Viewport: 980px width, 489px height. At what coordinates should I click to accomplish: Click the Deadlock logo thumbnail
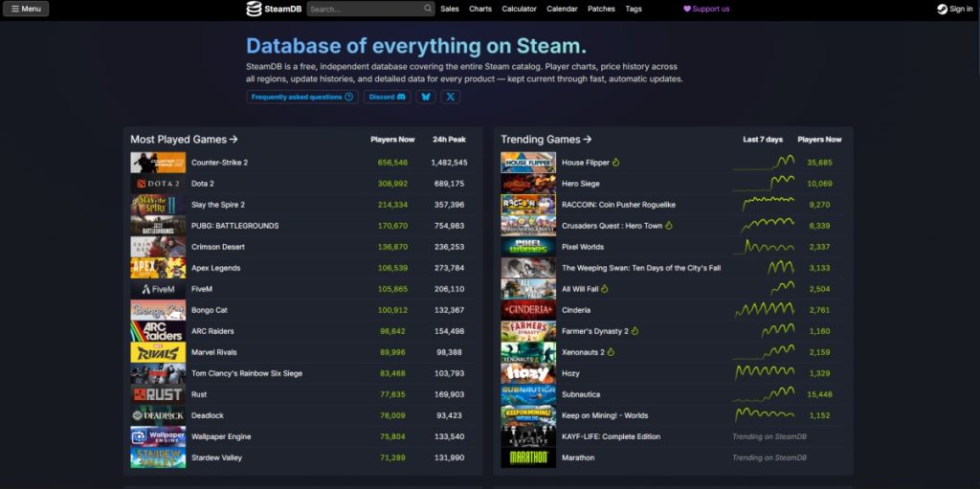[x=158, y=415]
